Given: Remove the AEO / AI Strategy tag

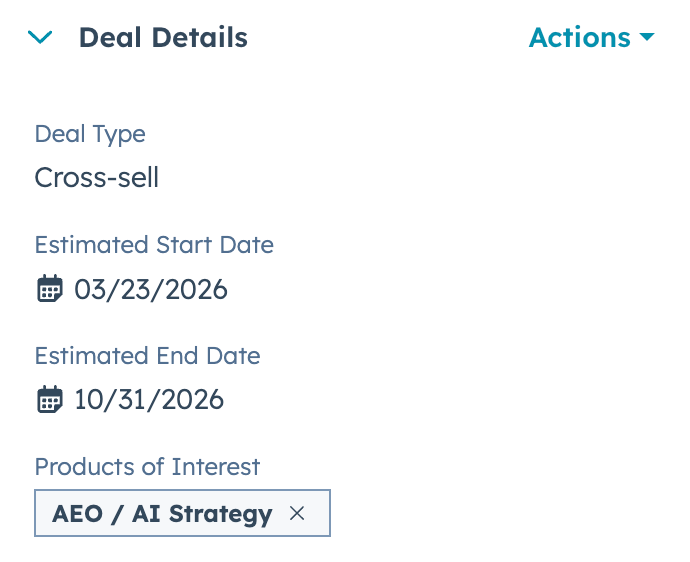Looking at the screenshot, I should pos(296,514).
